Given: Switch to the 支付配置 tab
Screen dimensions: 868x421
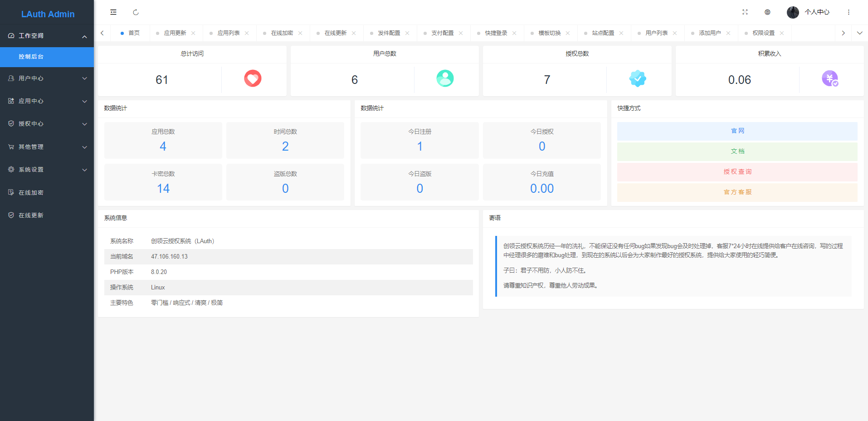Looking at the screenshot, I should [x=442, y=33].
